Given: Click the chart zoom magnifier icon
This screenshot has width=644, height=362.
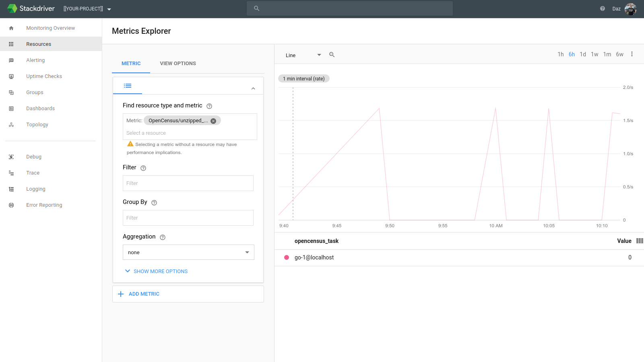Looking at the screenshot, I should 332,55.
